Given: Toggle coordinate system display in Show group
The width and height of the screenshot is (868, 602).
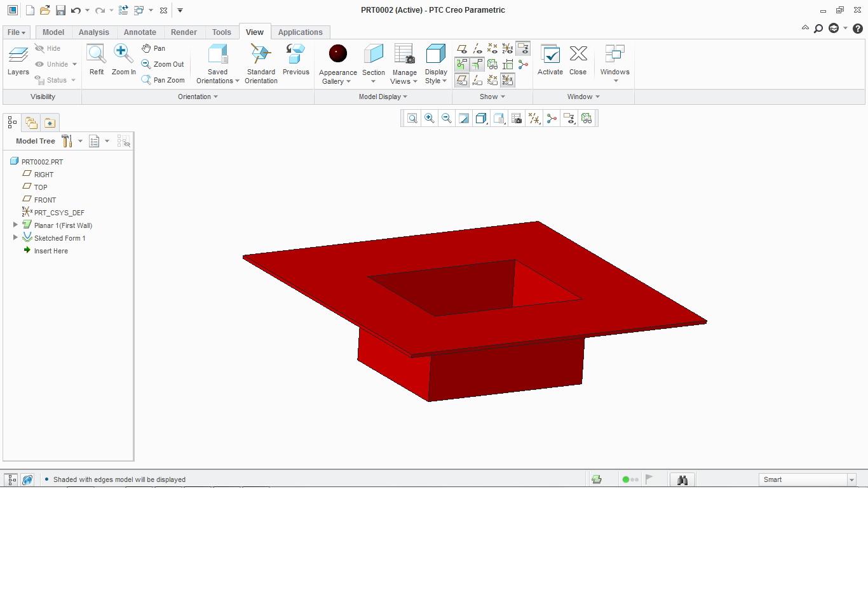Looking at the screenshot, I should 508,49.
